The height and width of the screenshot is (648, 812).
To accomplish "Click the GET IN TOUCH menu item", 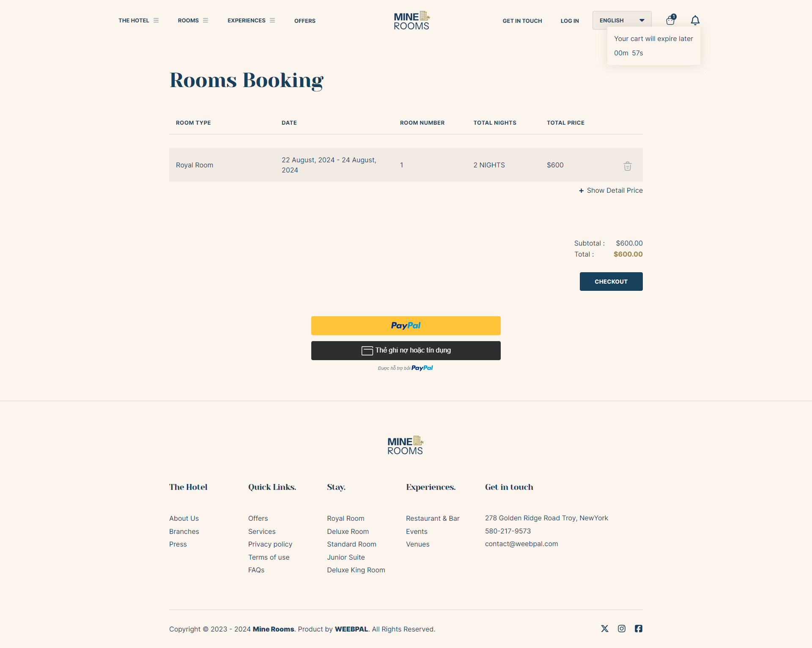I will tap(522, 20).
